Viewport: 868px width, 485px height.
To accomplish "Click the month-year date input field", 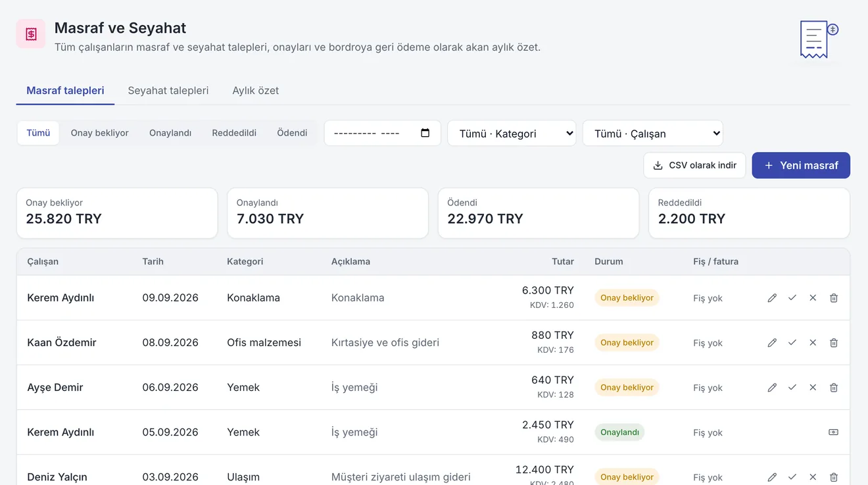I will point(383,133).
